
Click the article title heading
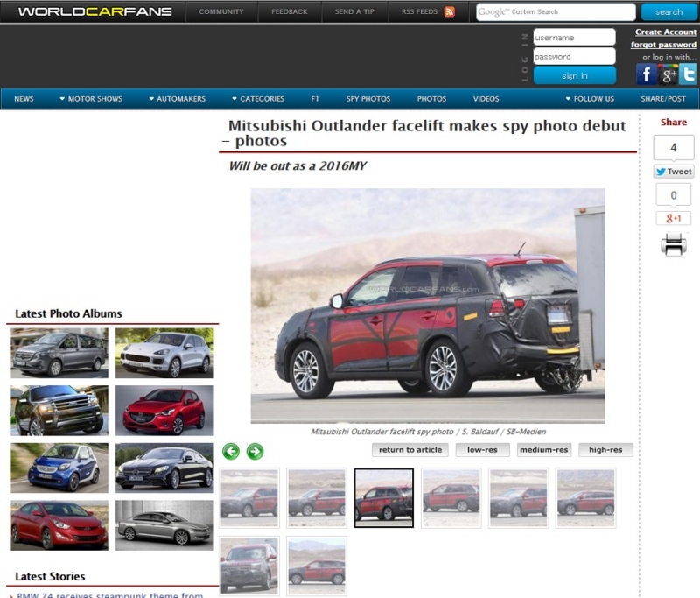(x=424, y=133)
